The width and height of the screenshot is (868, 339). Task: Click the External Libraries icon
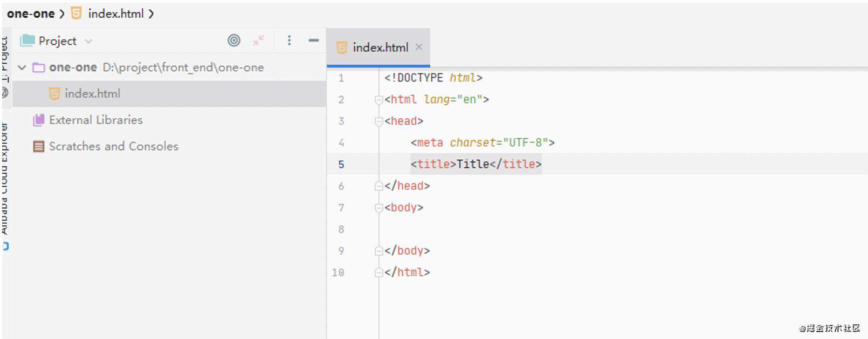(x=38, y=120)
